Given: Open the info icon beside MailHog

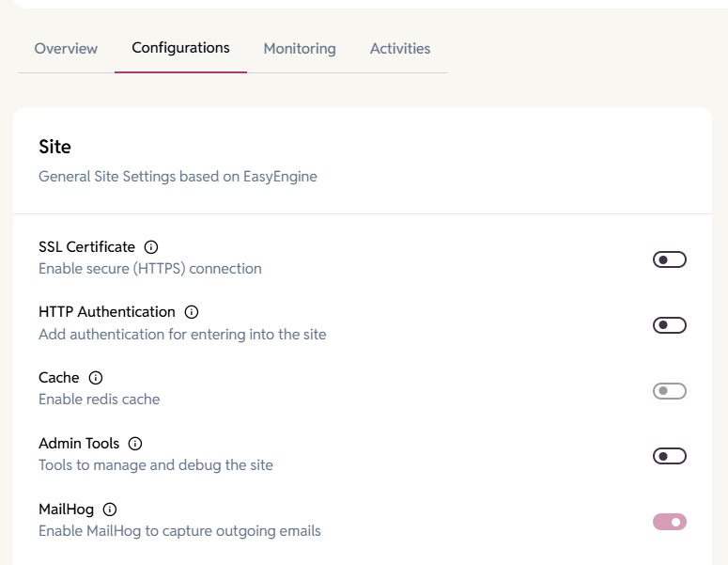Looking at the screenshot, I should (110, 510).
